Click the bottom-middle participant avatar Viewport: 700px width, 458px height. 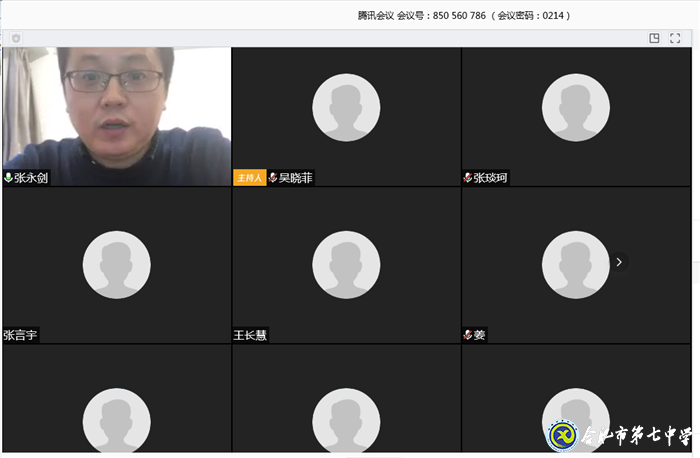coord(346,420)
